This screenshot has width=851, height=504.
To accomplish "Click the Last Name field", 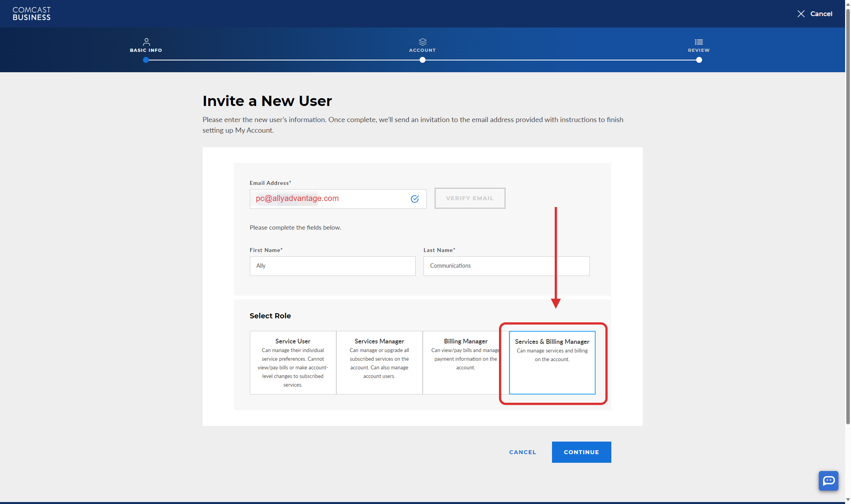I will point(506,266).
